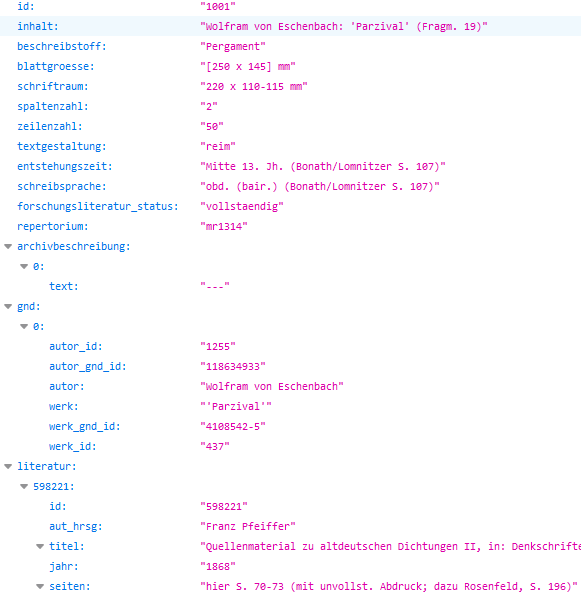The image size is (581, 600).
Task: Click the werk_id value "437"
Action: pyautogui.click(x=215, y=446)
